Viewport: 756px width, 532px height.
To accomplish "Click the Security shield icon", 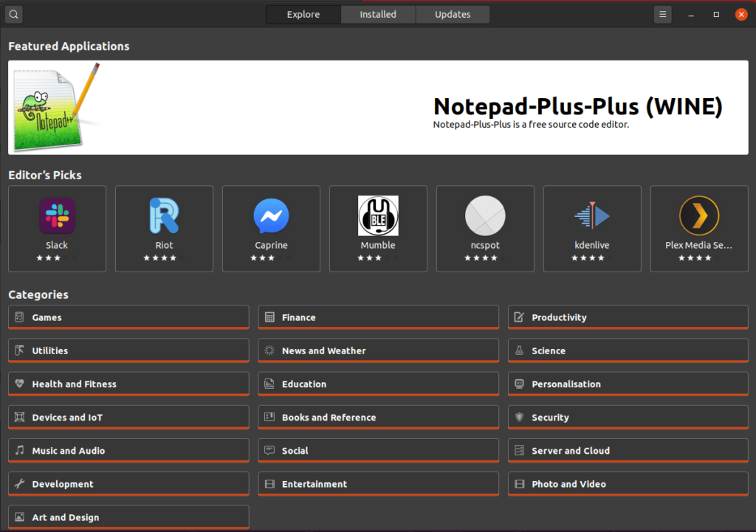I will [x=519, y=417].
